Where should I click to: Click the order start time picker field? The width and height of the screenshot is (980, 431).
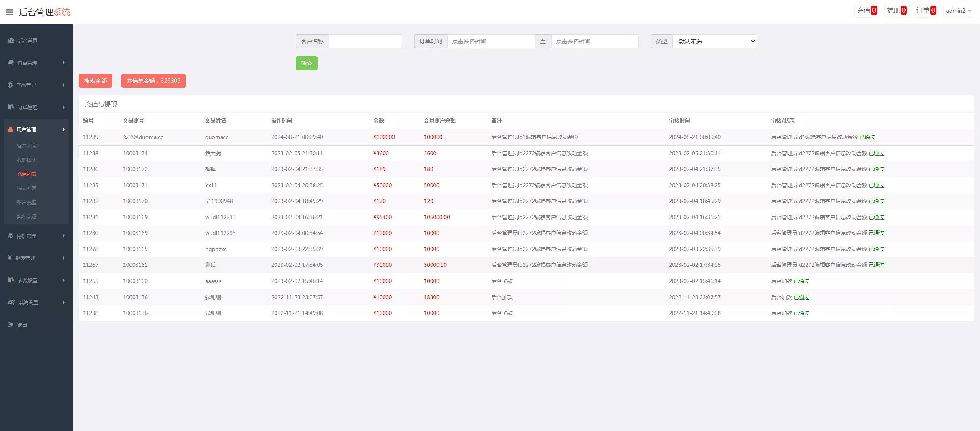(490, 41)
